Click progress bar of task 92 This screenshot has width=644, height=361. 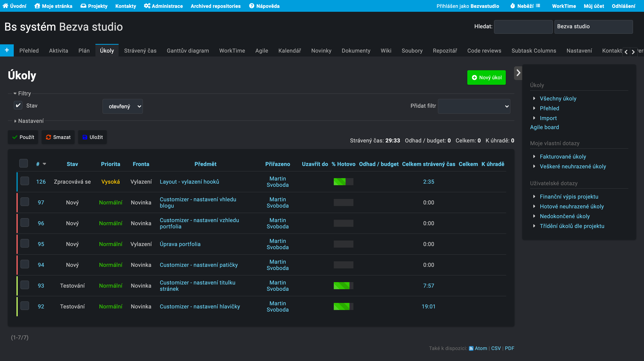click(343, 306)
